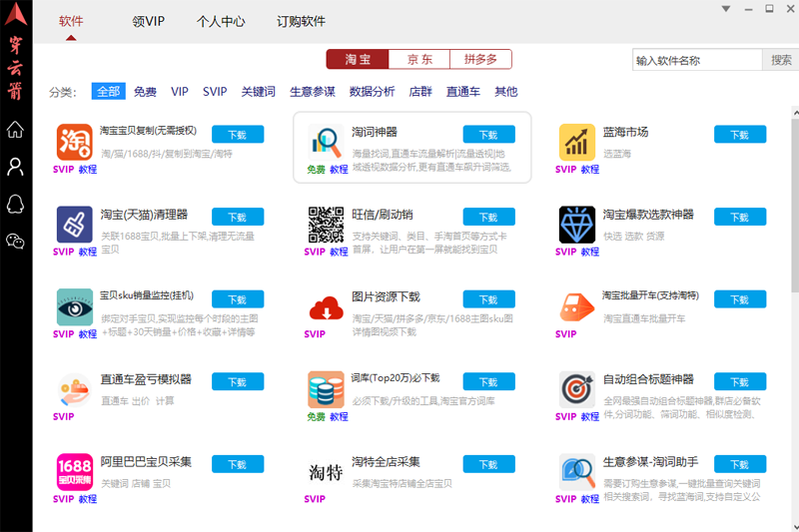Click the 图片资源下载 cloud icon

coord(326,307)
